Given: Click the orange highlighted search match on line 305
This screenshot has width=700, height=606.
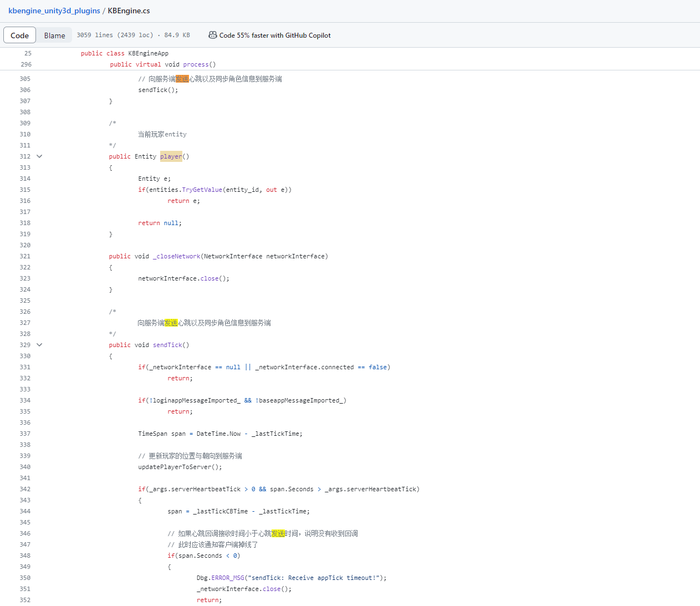Looking at the screenshot, I should (182, 79).
